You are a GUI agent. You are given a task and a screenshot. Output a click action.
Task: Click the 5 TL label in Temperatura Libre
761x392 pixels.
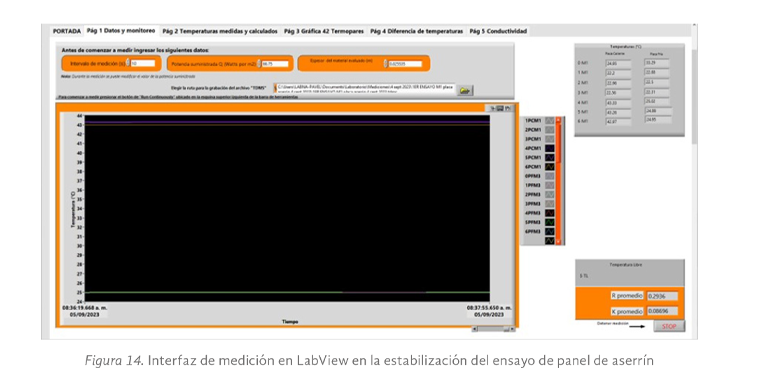[583, 276]
